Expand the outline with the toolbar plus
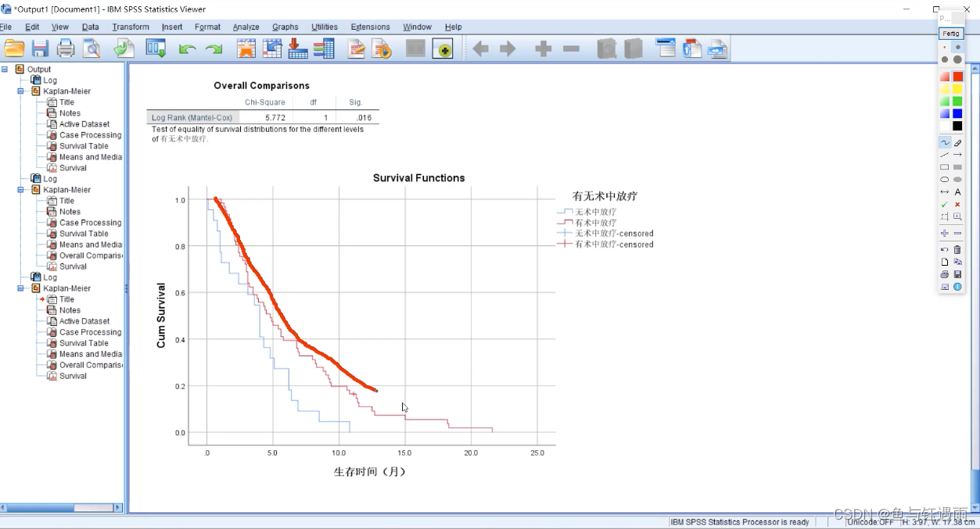 pos(544,49)
